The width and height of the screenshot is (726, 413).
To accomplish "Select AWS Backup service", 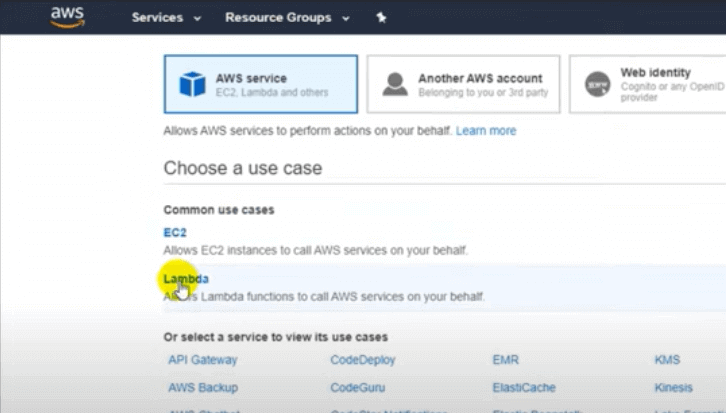I will [x=203, y=388].
